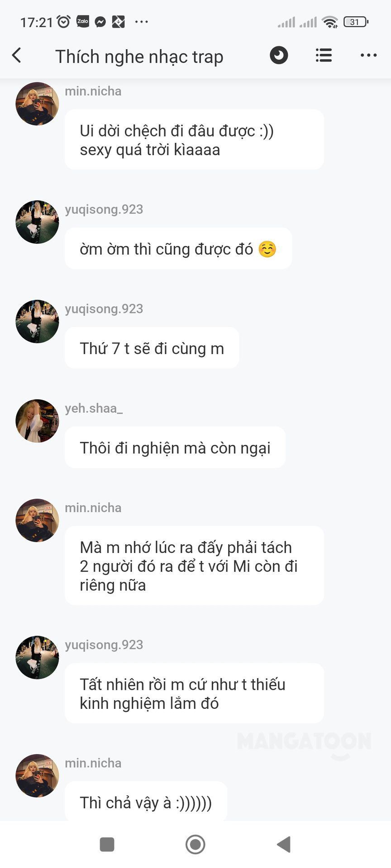Expand the status bar overflow dots
The width and height of the screenshot is (391, 868).
(x=142, y=22)
